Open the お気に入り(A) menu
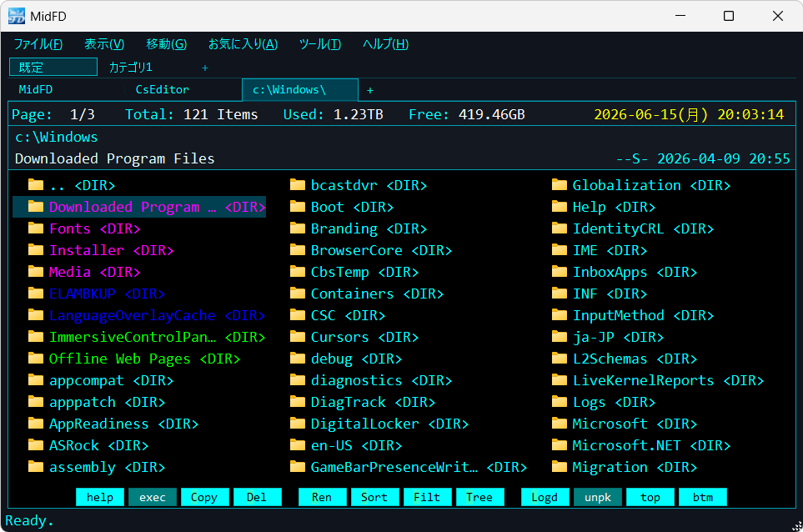 tap(243, 44)
